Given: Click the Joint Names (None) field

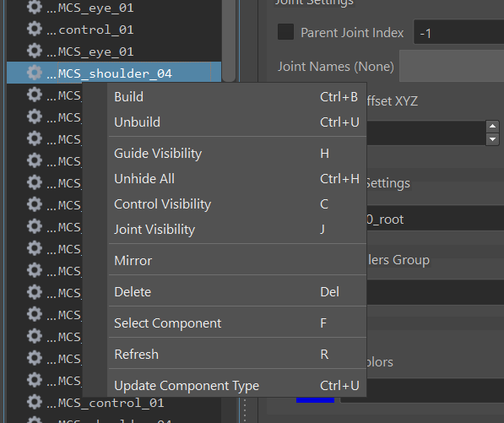Looking at the screenshot, I should (452, 66).
